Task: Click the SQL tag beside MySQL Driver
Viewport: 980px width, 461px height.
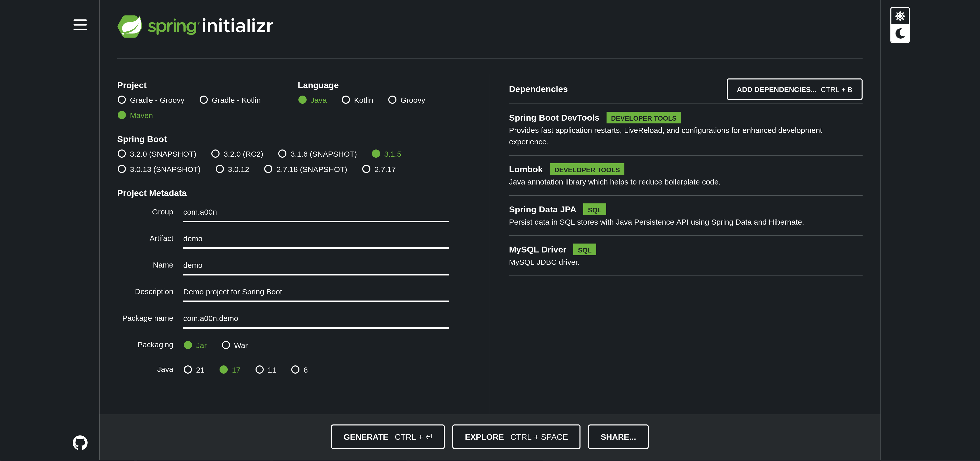Action: click(x=584, y=250)
